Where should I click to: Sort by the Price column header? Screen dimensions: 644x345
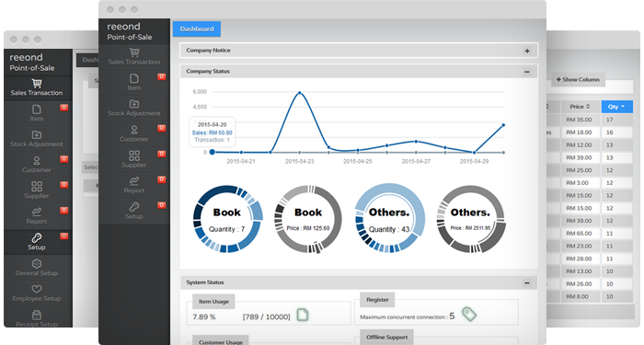click(x=580, y=107)
